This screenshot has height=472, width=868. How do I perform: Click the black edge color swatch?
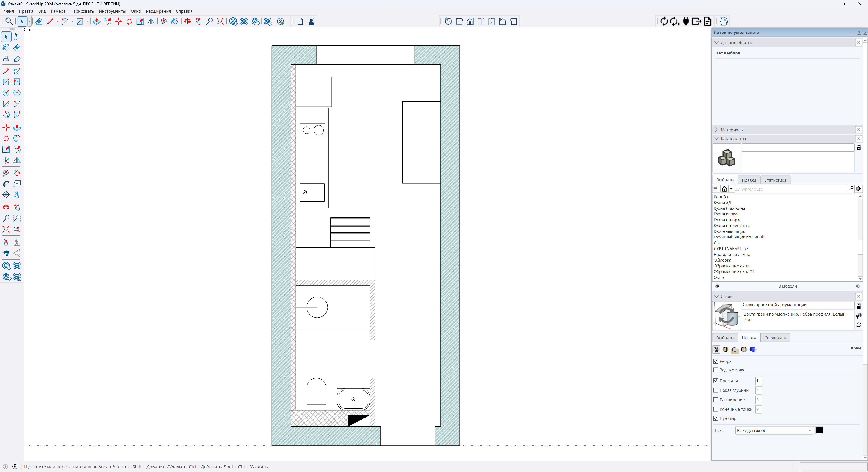(x=819, y=431)
